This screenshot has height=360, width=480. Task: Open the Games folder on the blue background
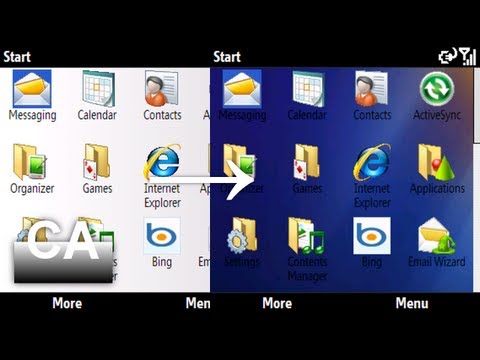pos(307,162)
